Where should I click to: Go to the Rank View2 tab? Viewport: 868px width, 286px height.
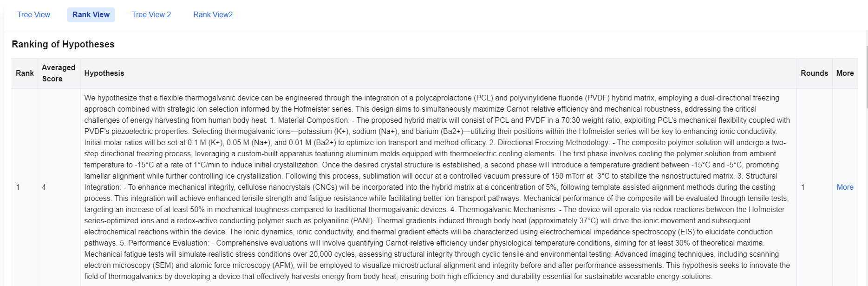(213, 15)
